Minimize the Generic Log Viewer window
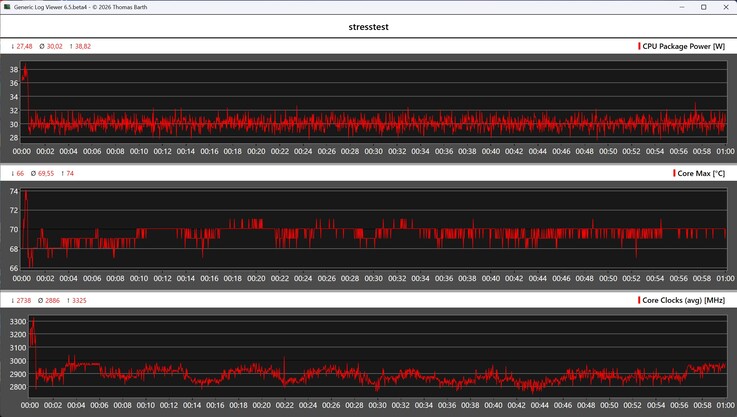The image size is (737, 417). (682, 7)
